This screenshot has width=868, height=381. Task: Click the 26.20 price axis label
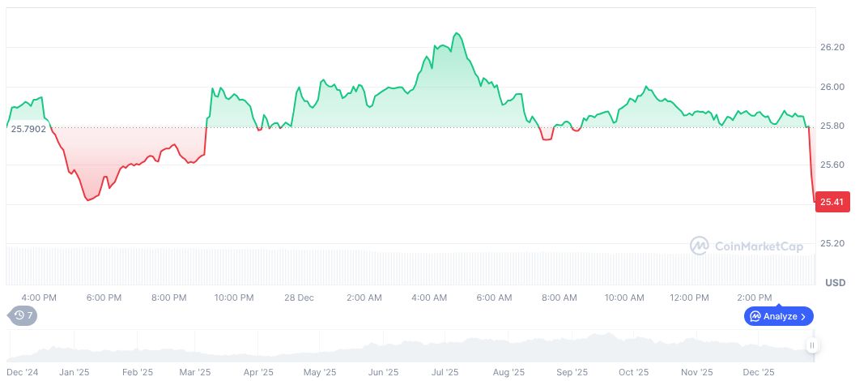point(832,48)
